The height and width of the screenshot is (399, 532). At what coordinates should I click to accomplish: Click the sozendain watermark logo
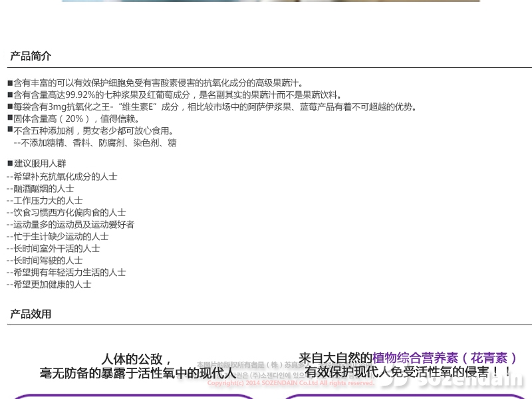[459, 380]
